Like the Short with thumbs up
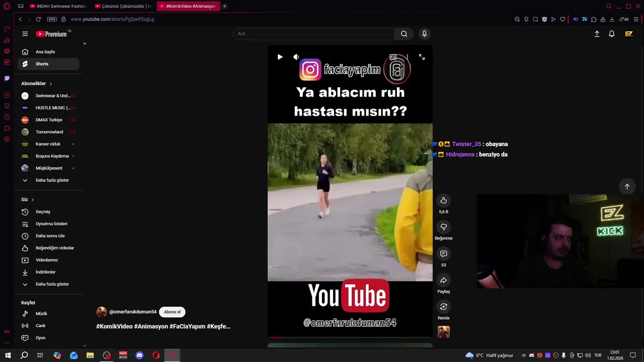 tap(443, 201)
